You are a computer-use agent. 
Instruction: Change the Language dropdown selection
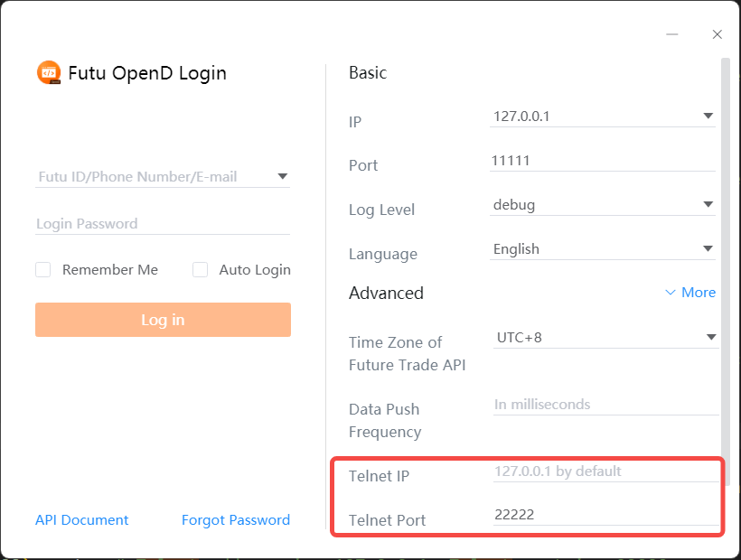(708, 249)
